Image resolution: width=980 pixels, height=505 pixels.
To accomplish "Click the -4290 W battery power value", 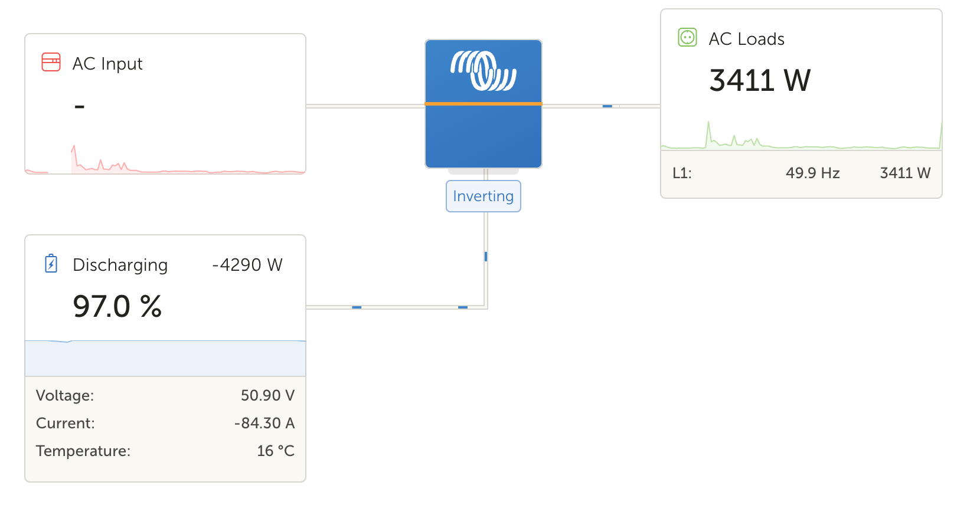I will [x=247, y=265].
